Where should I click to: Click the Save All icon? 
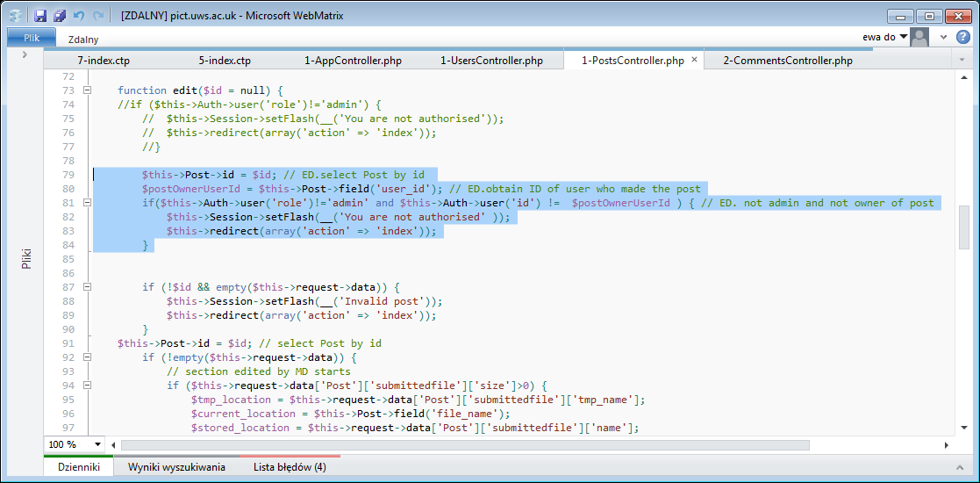pyautogui.click(x=60, y=15)
